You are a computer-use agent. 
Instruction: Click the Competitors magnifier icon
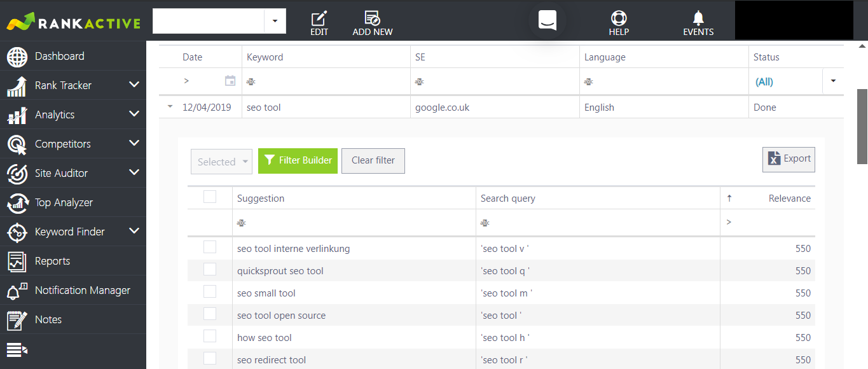(x=17, y=144)
